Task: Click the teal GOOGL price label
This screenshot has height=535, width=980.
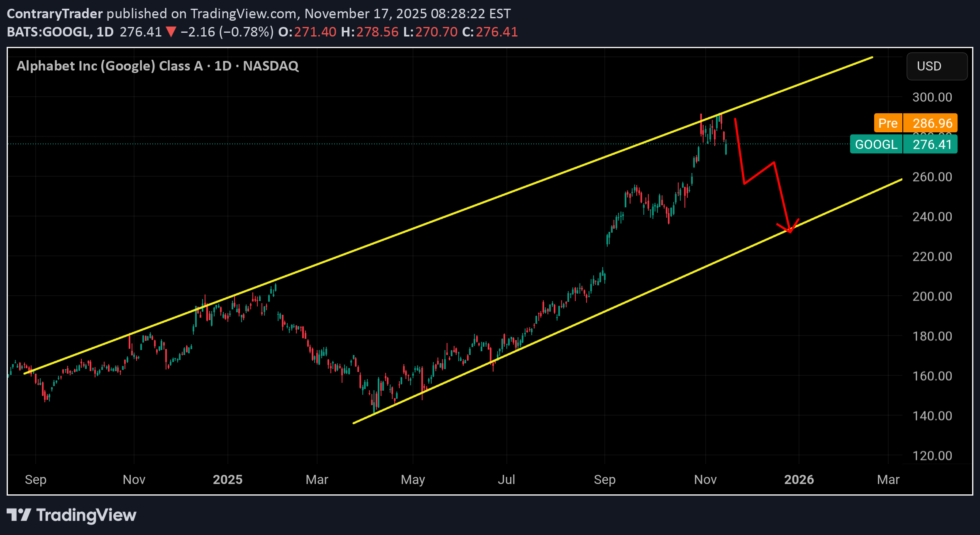Action: [x=876, y=144]
